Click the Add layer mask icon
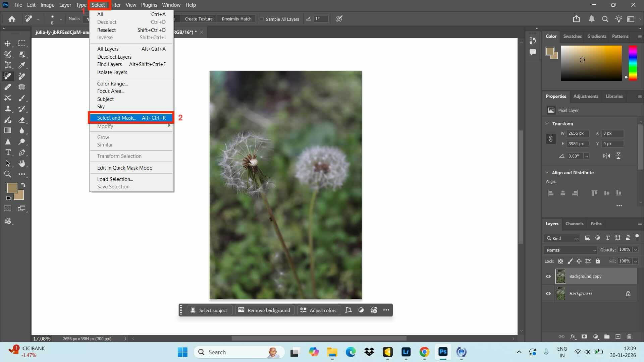 [x=584, y=337]
